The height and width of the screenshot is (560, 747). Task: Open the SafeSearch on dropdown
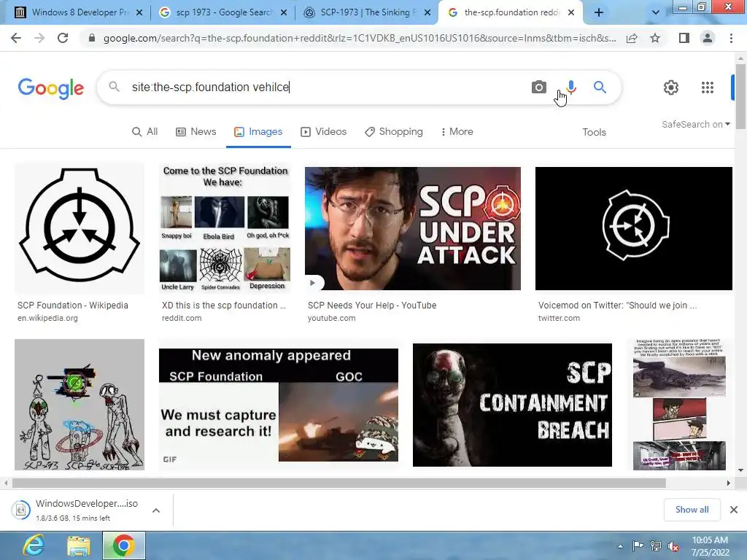click(x=695, y=124)
